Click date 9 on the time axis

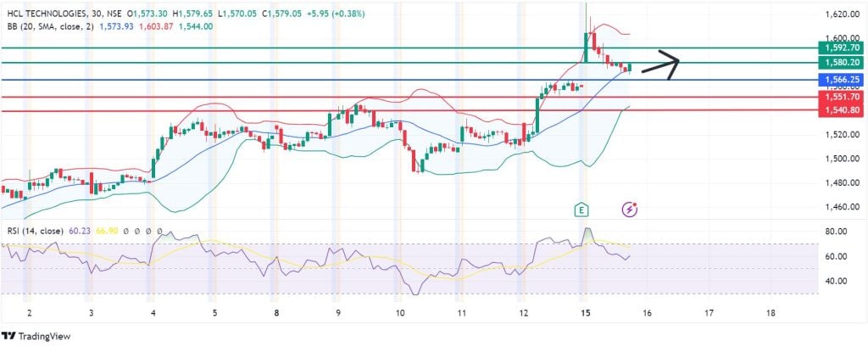337,313
